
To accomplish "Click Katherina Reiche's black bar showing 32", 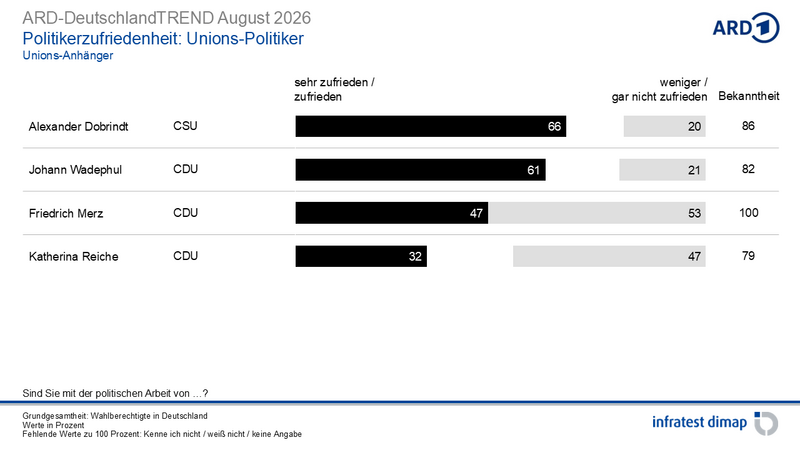I will tap(361, 256).
